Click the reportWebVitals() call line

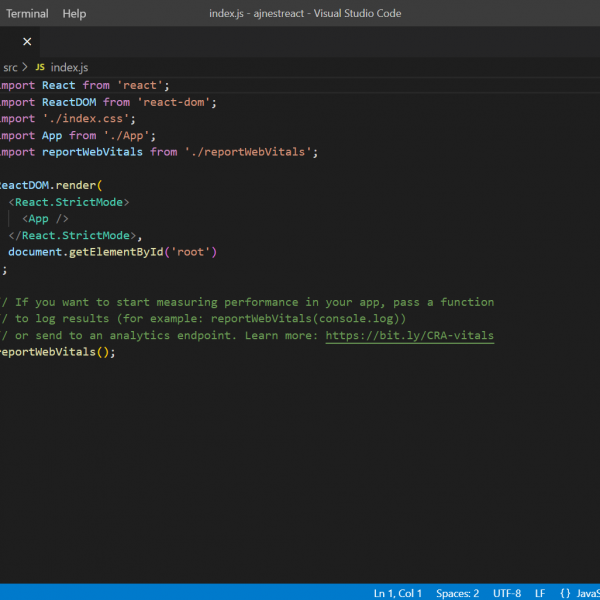tap(56, 353)
